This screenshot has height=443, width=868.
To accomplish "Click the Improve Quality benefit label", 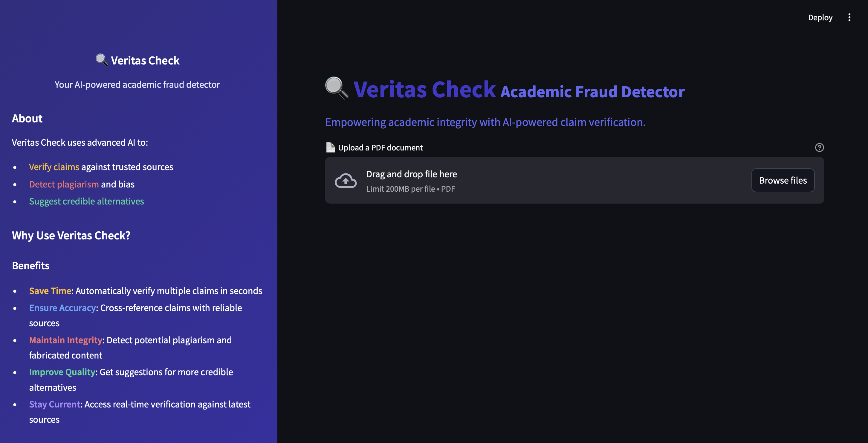I will click(62, 372).
